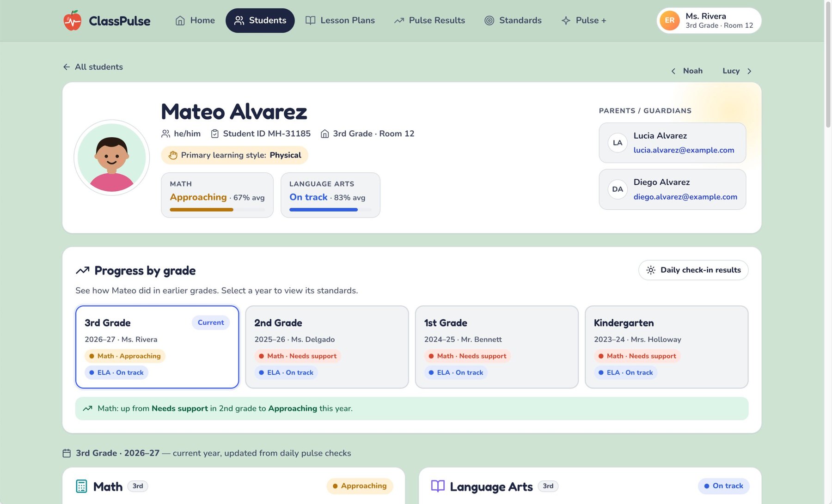Image resolution: width=832 pixels, height=504 pixels.
Task: Navigate to Home in the top bar
Action: click(195, 20)
